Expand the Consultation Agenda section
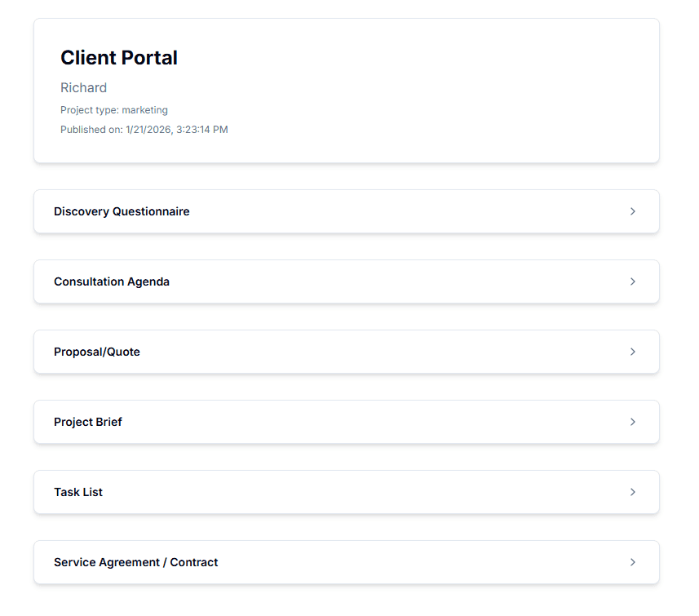The height and width of the screenshot is (616, 699). pyautogui.click(x=633, y=281)
